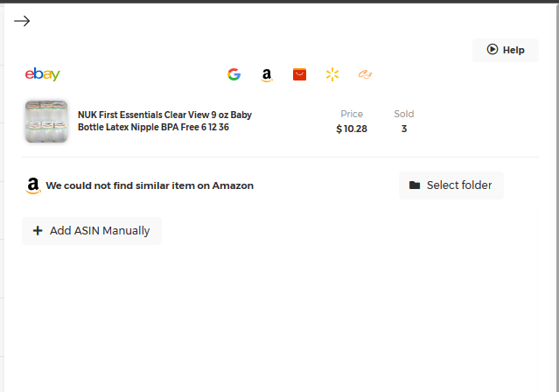Search the item on AliExpress
559x392 pixels.
300,74
